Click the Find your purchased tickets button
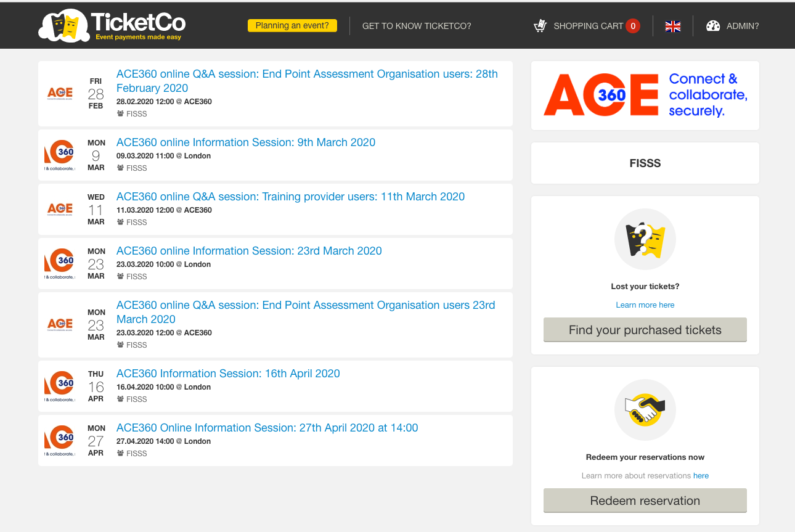This screenshot has height=532, width=795. pyautogui.click(x=645, y=330)
